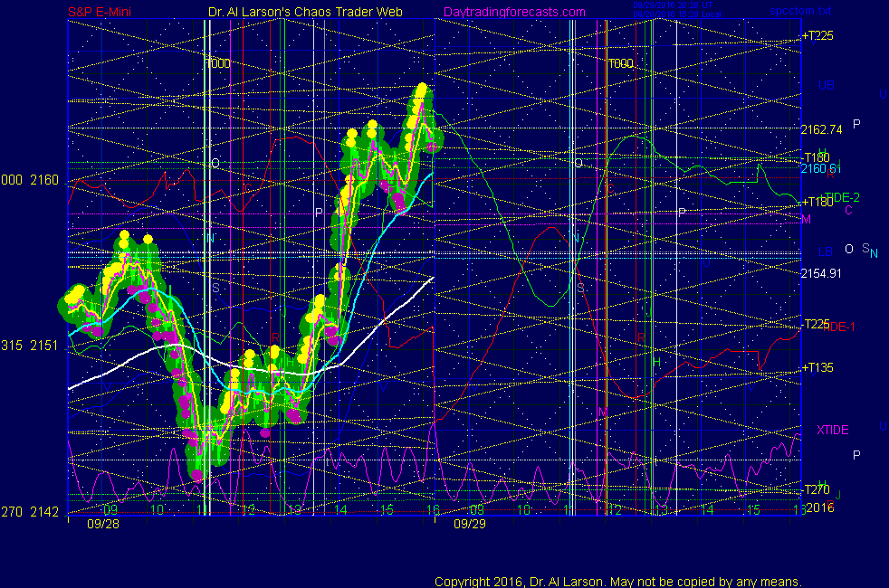The height and width of the screenshot is (588, 889).
Task: Click the "270 2142" price axis label
Action: (30, 512)
